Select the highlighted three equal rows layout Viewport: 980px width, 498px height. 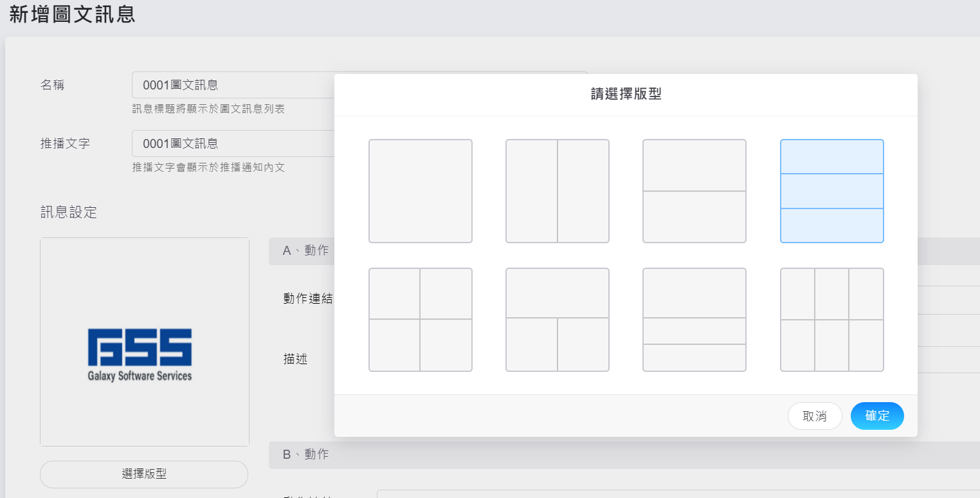[831, 191]
